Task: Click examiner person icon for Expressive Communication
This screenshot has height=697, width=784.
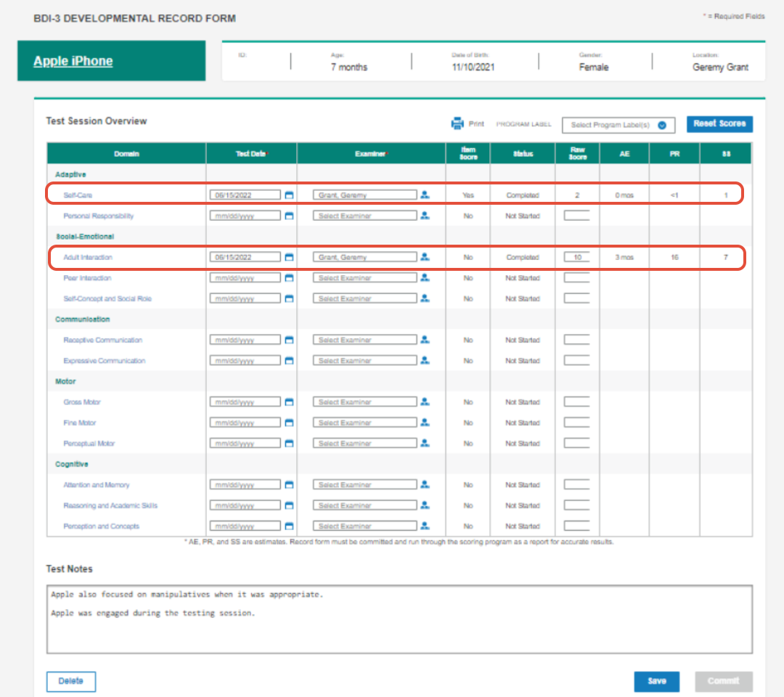Action: [x=425, y=360]
